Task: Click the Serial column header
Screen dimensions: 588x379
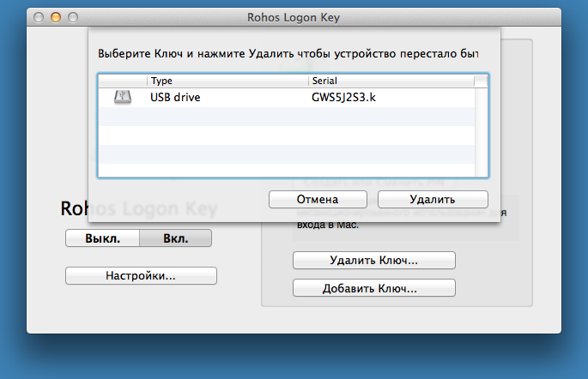Action: coord(391,81)
